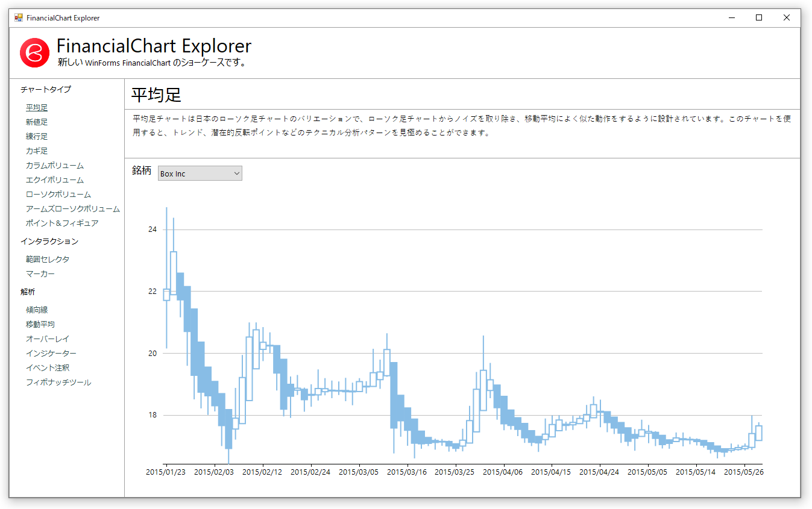Click the 2015/02/12 x-axis date
Image resolution: width=812 pixels, height=509 pixels.
(262, 472)
